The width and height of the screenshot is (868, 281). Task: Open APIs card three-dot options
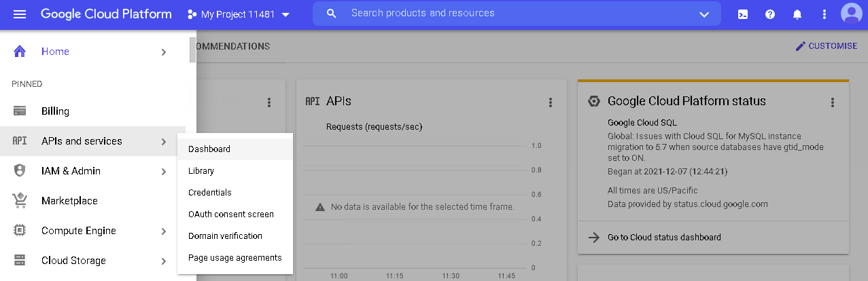tap(551, 102)
